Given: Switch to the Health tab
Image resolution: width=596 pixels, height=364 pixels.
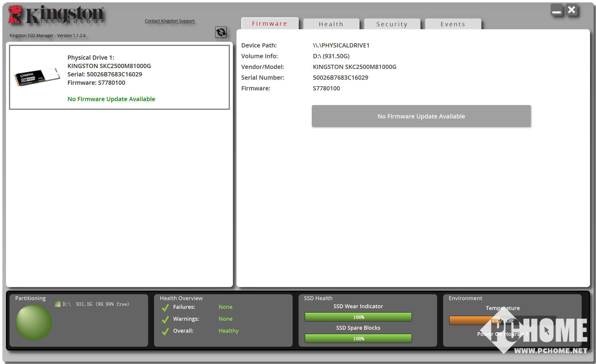Looking at the screenshot, I should click(x=331, y=24).
